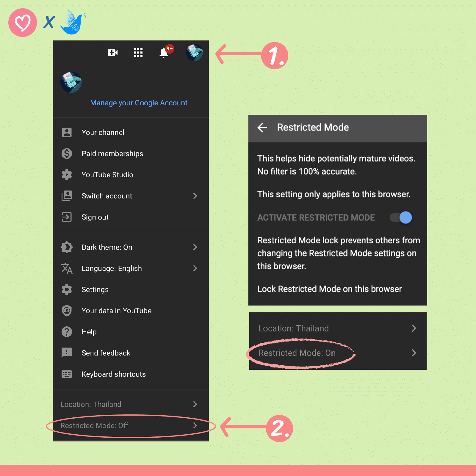The height and width of the screenshot is (476, 476).
Task: Select Your data in YouTube
Action: (x=131, y=311)
